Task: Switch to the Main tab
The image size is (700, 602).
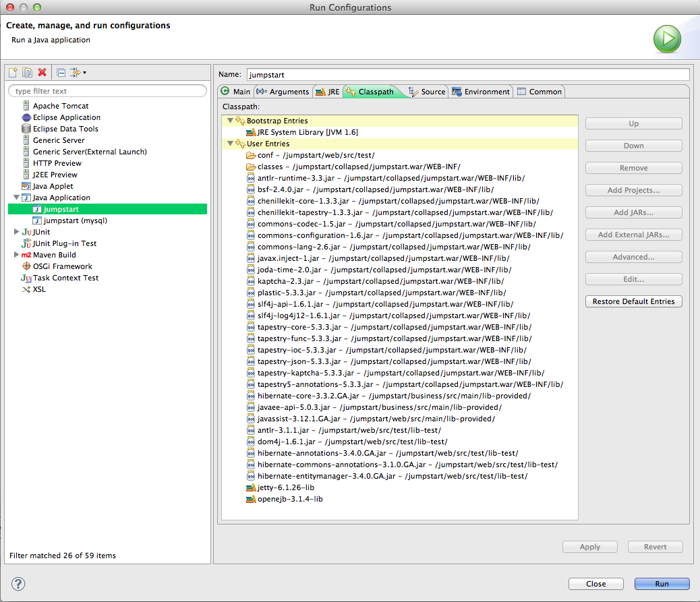Action: pyautogui.click(x=236, y=92)
